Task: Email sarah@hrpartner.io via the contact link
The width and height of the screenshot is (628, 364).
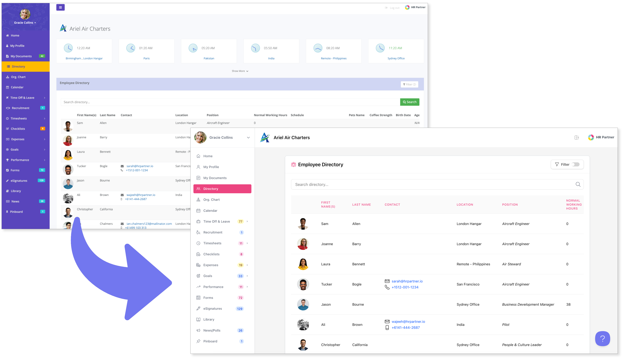Action: [407, 281]
